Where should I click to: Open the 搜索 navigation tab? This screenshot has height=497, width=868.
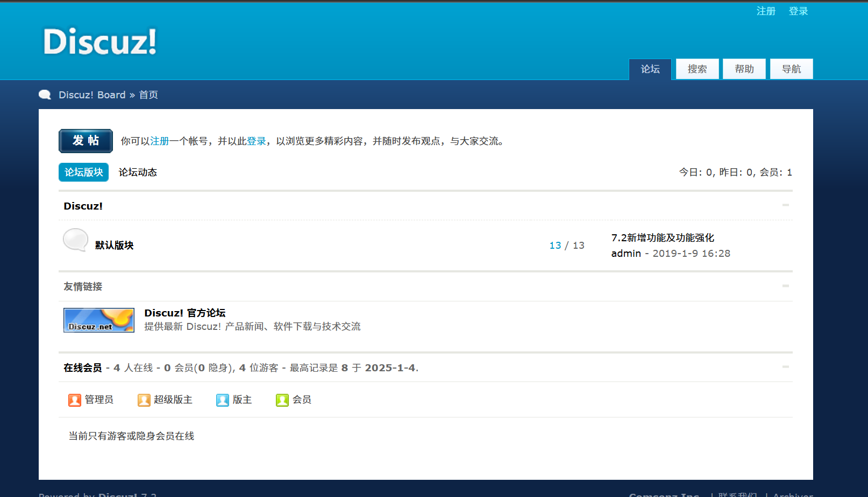pyautogui.click(x=698, y=69)
